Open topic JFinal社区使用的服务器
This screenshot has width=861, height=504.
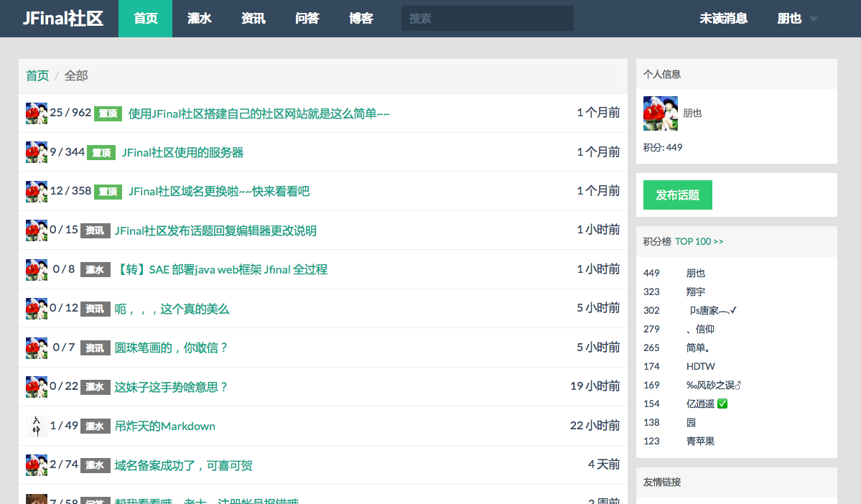[x=182, y=153]
